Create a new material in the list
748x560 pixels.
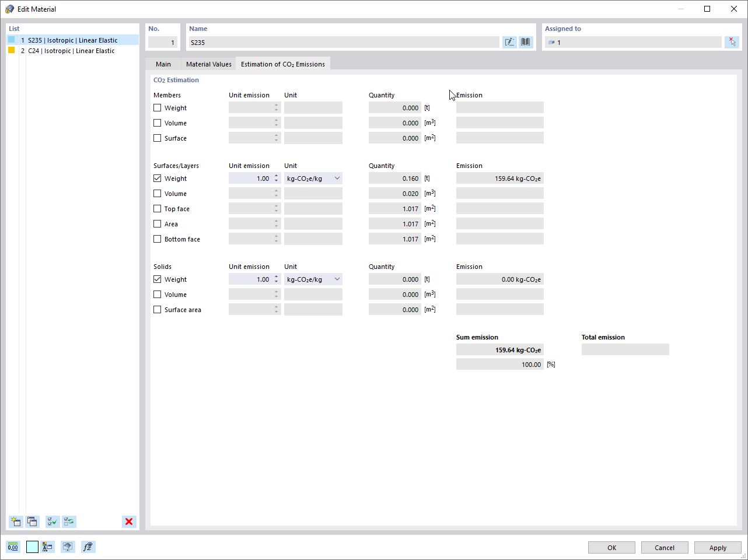click(16, 521)
